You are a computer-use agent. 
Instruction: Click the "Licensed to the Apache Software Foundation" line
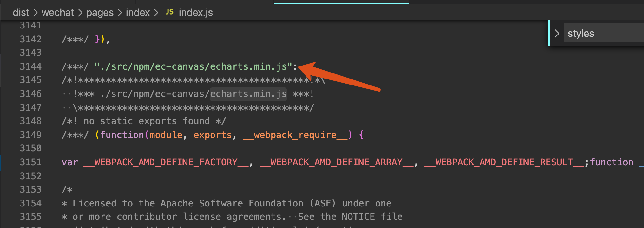coord(227,203)
